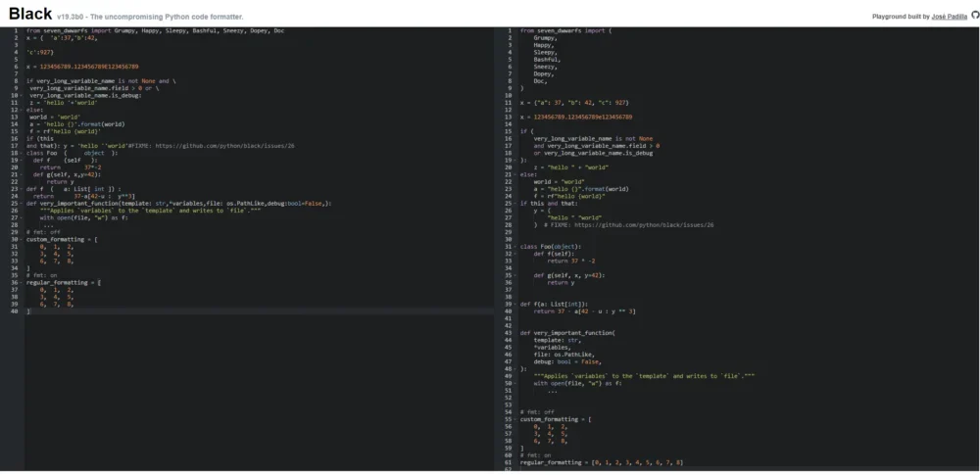Click 'class Foo ( object ):' on the left
Viewport: 980px width, 475px height.
point(72,153)
